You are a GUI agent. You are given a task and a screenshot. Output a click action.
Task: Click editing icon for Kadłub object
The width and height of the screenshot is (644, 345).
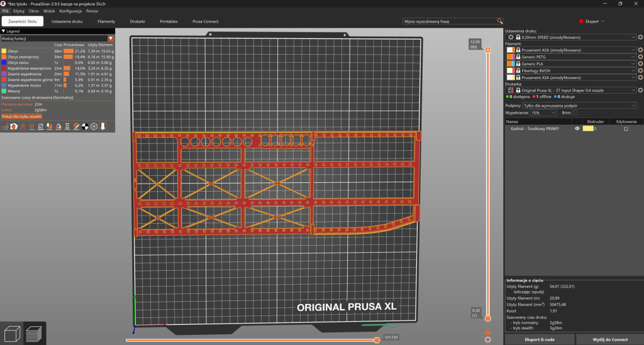pos(626,129)
